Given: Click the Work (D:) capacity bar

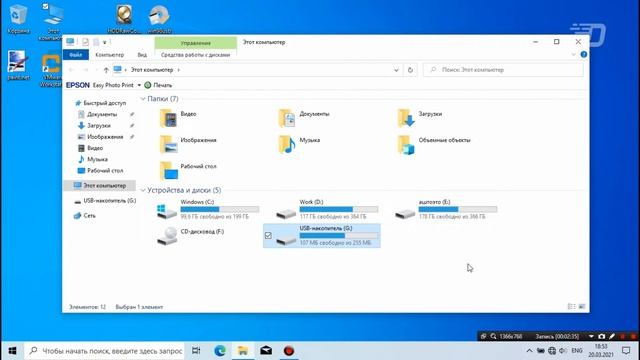Looking at the screenshot, I should pyautogui.click(x=339, y=209).
